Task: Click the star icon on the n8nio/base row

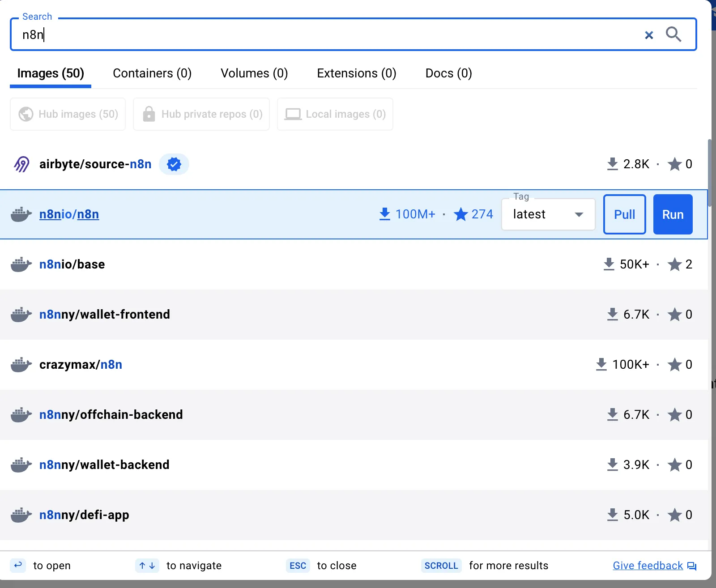Action: click(x=674, y=264)
